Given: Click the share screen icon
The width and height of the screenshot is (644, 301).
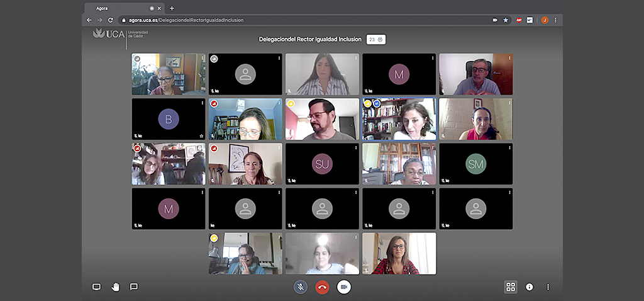Looking at the screenshot, I should point(96,287).
